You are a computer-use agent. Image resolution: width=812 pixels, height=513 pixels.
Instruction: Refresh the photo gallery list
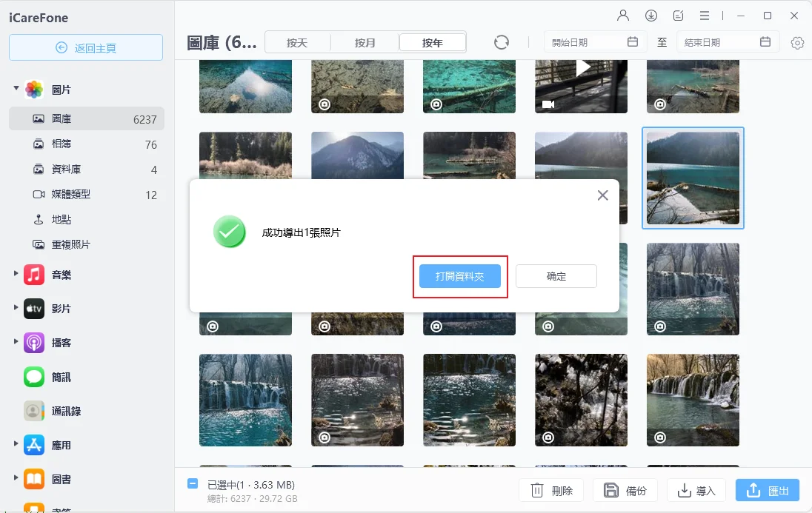click(x=502, y=42)
